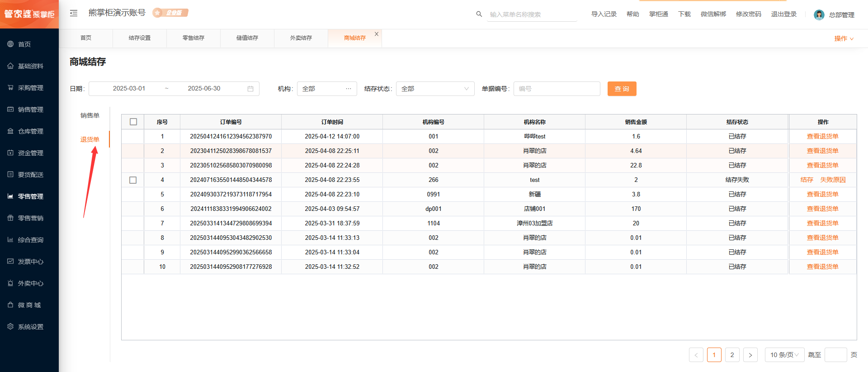Collapse the sidebar with the menu fold icon
The height and width of the screenshot is (372, 868).
tap(74, 13)
